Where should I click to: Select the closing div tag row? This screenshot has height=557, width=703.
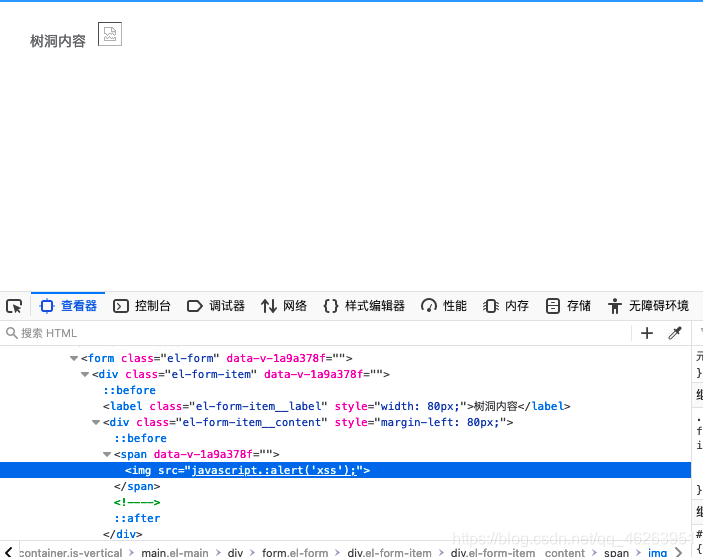[345, 534]
